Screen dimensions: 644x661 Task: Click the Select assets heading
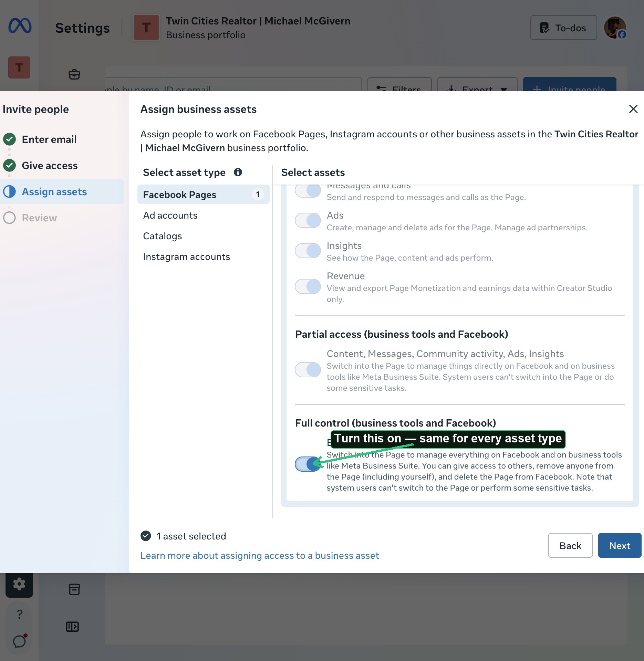(x=313, y=172)
